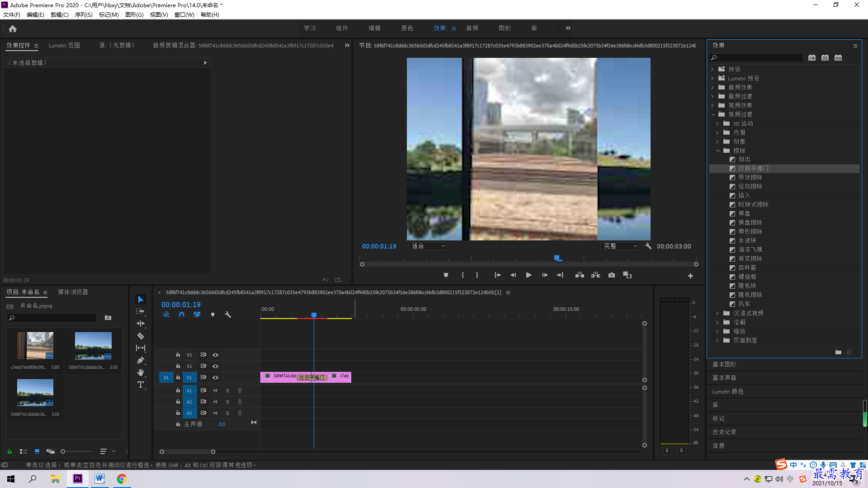The height and width of the screenshot is (488, 868).
Task: Create new custom bin in Effects panel
Action: tap(838, 352)
